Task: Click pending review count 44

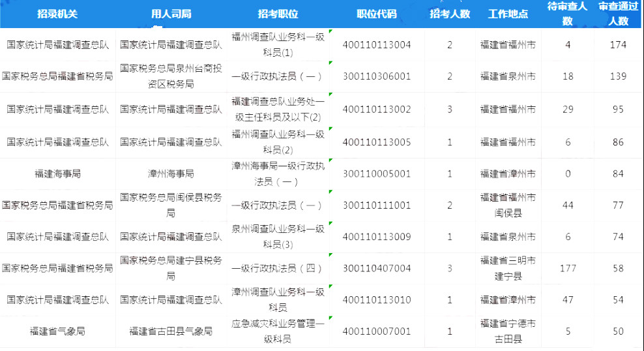Action: [x=568, y=205]
